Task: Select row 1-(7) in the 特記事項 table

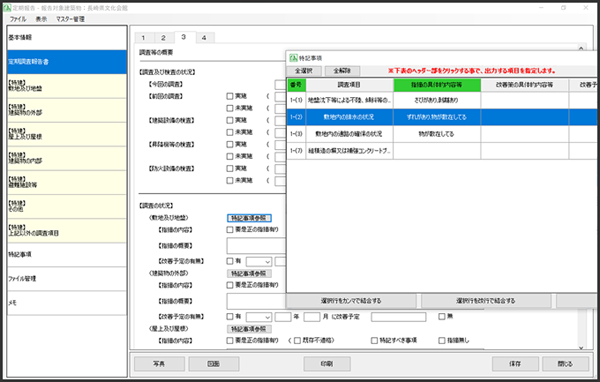Action: click(x=442, y=151)
